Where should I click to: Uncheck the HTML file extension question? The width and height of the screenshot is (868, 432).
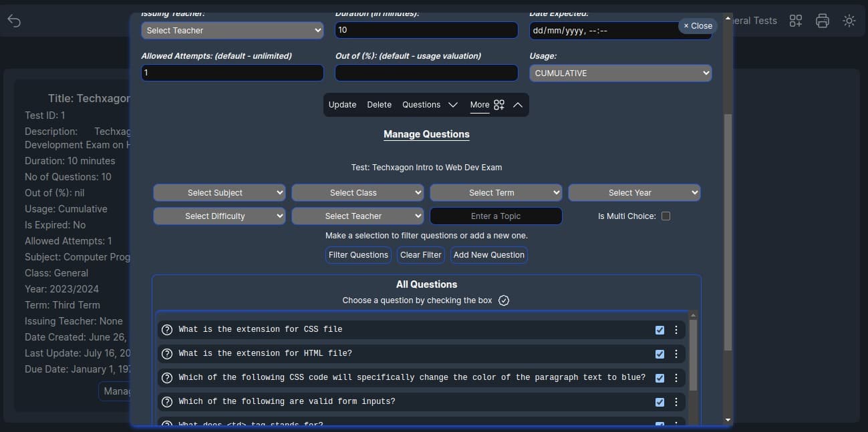point(660,354)
